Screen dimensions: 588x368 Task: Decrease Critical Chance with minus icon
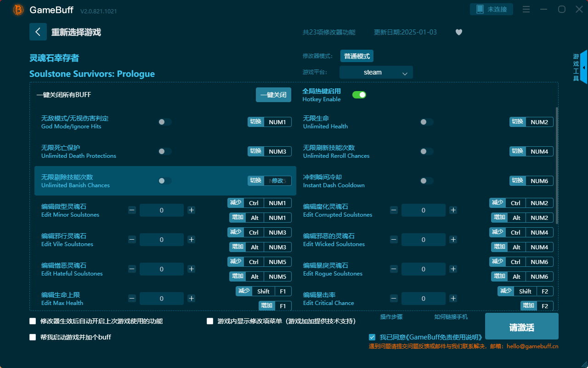click(x=394, y=299)
